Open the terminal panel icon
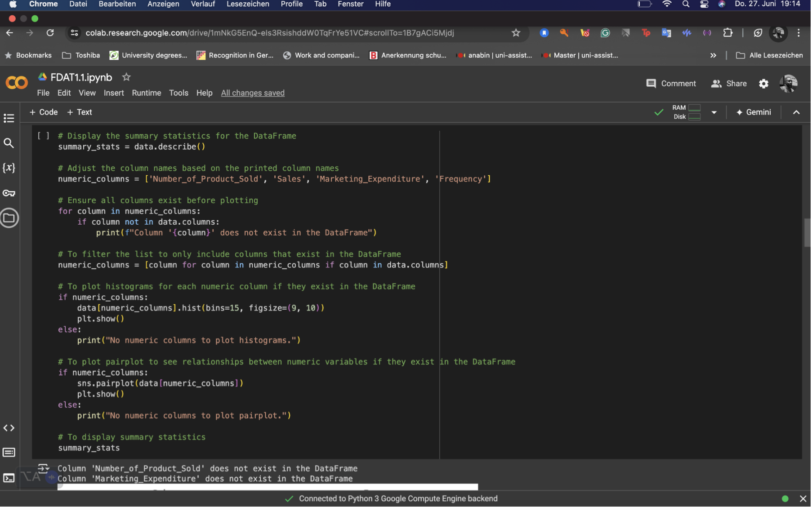Viewport: 812px width, 507px height. tap(9, 478)
